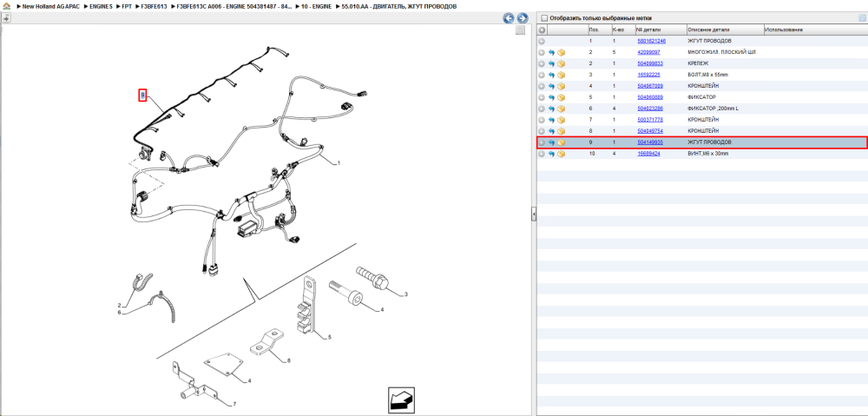Open table column settings icon
Viewport: 868px width, 416px height.
[862, 17]
